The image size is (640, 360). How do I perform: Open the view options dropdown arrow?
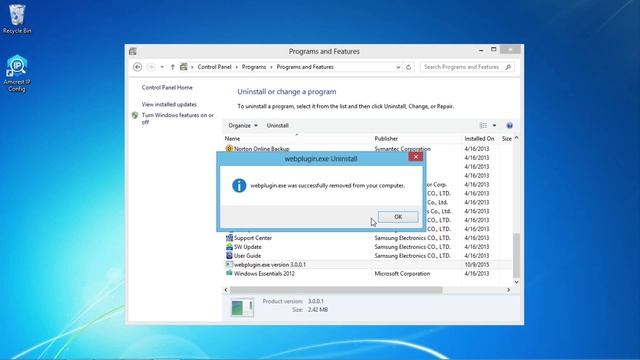pyautogui.click(x=494, y=126)
